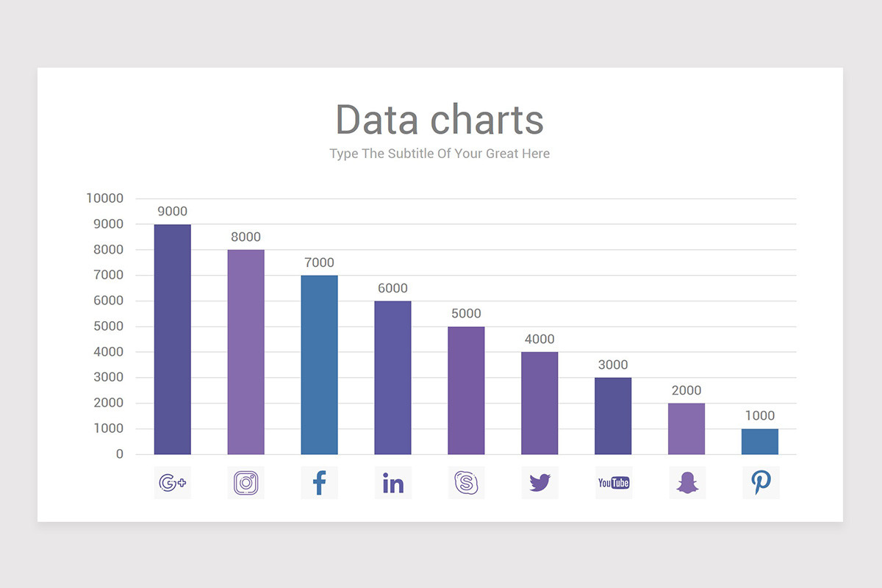Select the Instagram icon
882x588 pixels.
coord(245,483)
